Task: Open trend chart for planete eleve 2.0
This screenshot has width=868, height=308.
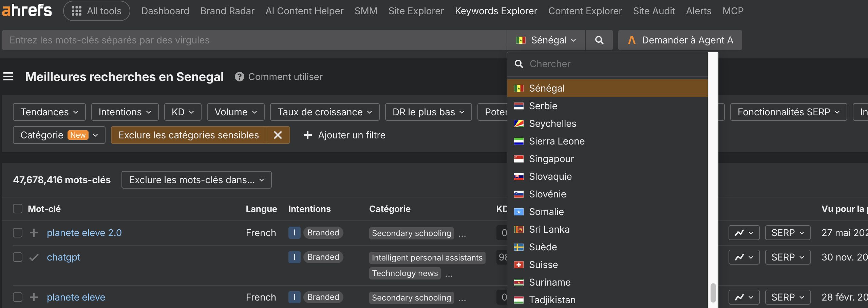Action: (x=744, y=233)
